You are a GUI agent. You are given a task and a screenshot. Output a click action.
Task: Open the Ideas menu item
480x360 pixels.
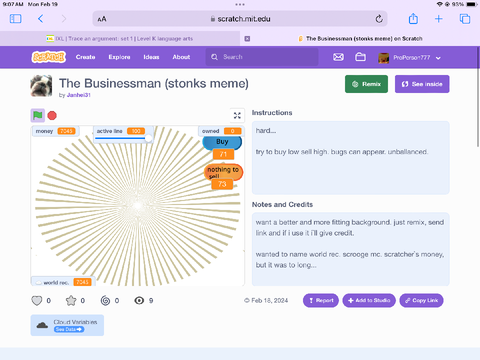[x=151, y=57]
